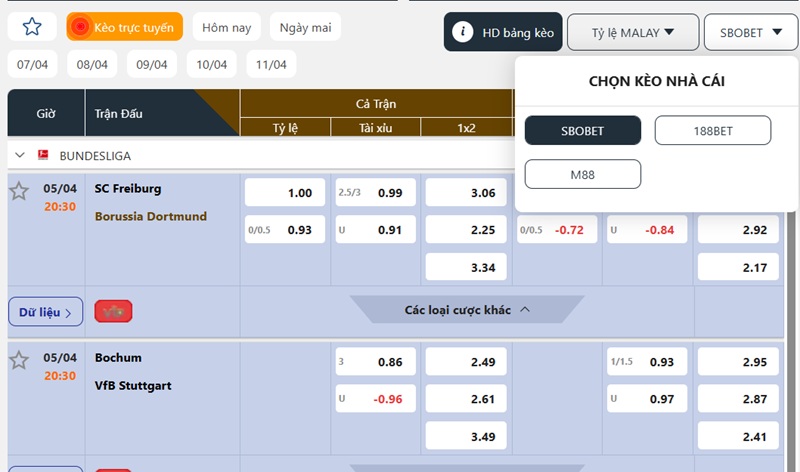Pick 1x2 odds 3.06
Viewport: 800px width, 472px height.
coord(466,192)
